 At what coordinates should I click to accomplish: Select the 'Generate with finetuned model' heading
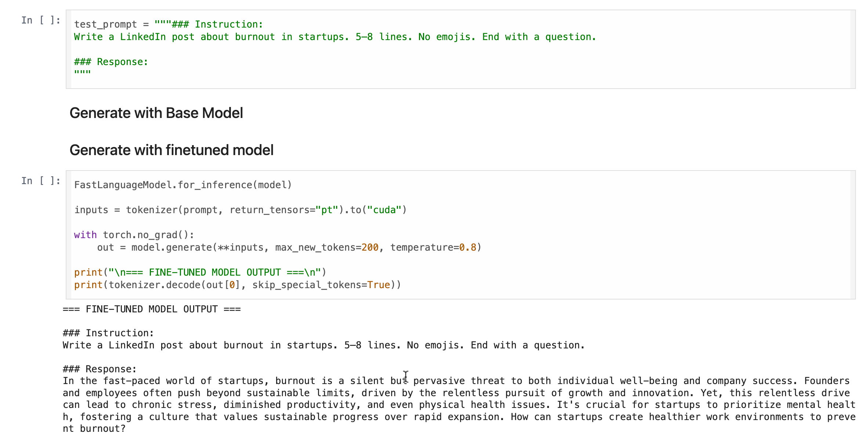point(171,150)
